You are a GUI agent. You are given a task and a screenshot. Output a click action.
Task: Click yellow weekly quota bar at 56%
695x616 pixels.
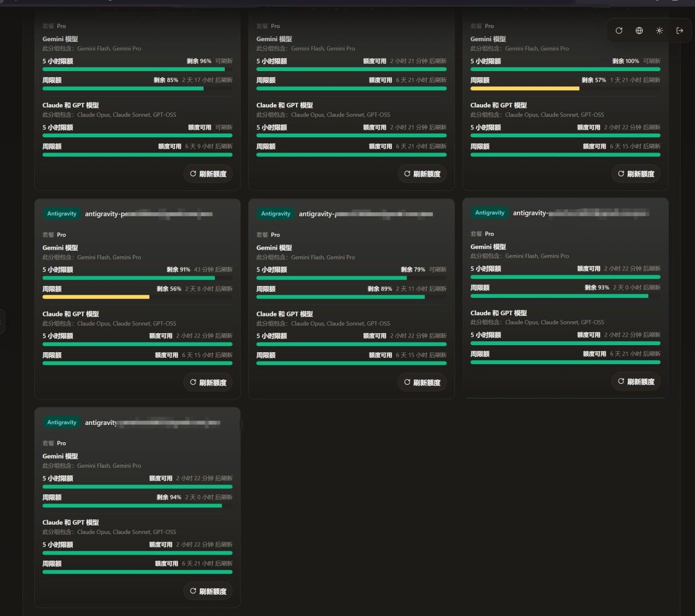tap(96, 297)
